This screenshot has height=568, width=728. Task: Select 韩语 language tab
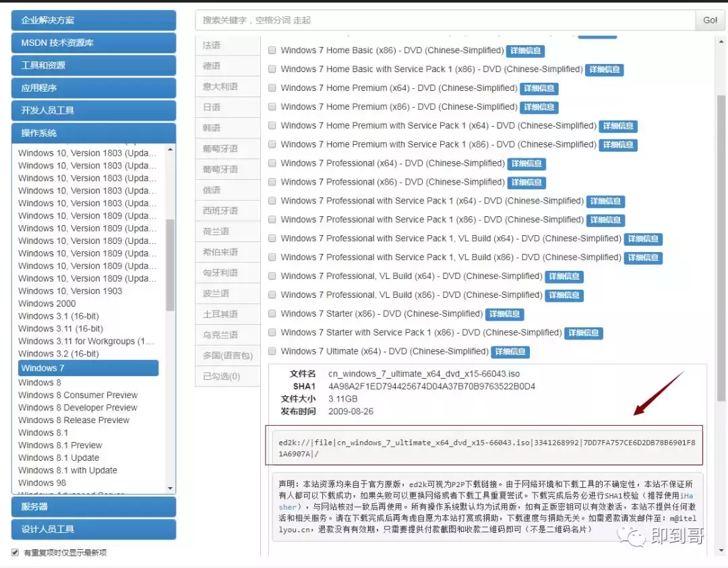tap(228, 127)
